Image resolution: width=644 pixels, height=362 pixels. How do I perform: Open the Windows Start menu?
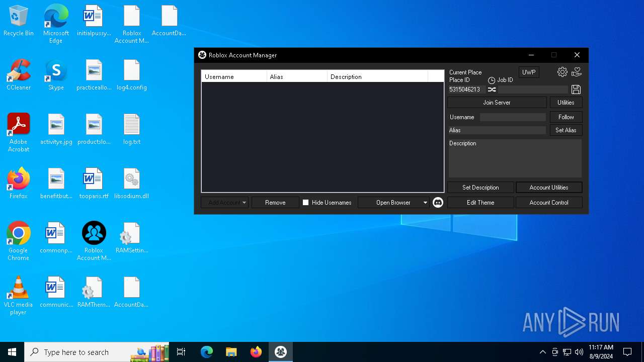(12, 352)
